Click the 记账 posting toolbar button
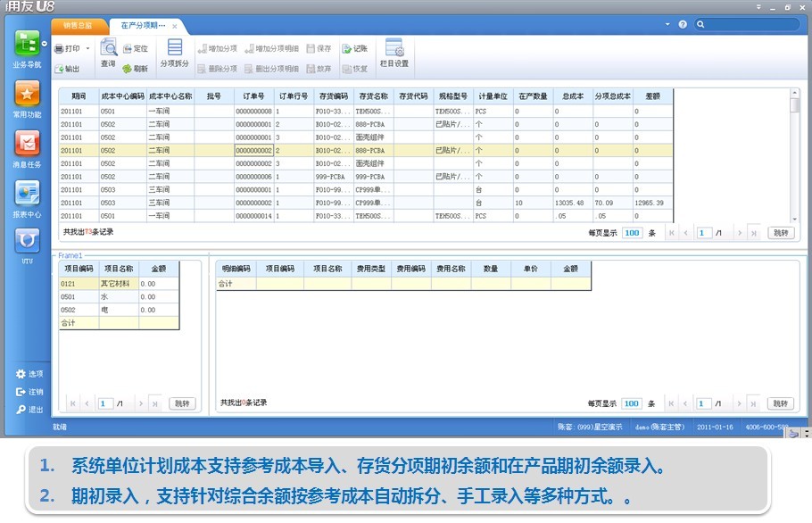This screenshot has height=523, width=812. pyautogui.click(x=355, y=49)
